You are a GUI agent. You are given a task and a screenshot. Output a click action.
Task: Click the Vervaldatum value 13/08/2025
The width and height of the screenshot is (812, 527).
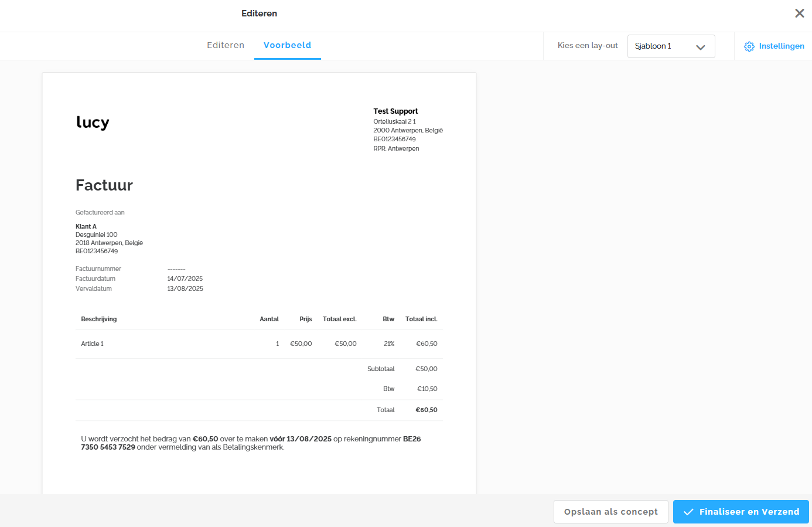(185, 288)
